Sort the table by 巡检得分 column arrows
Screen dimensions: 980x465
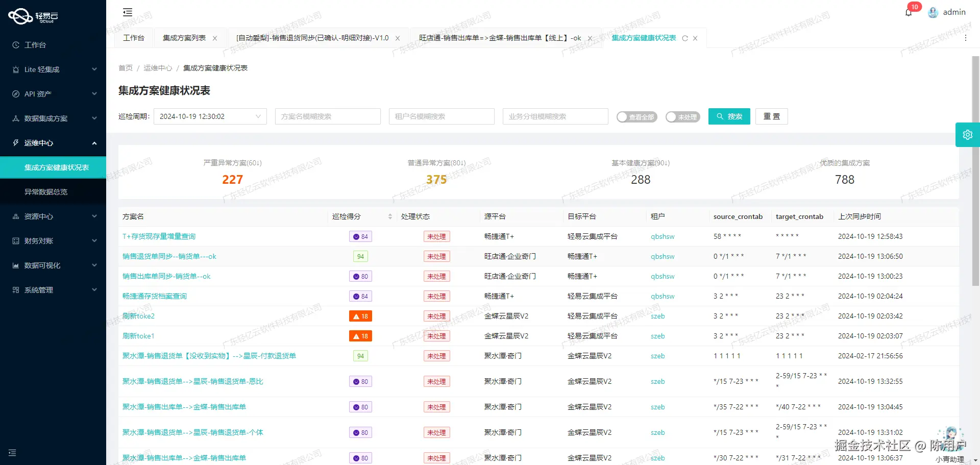point(390,216)
